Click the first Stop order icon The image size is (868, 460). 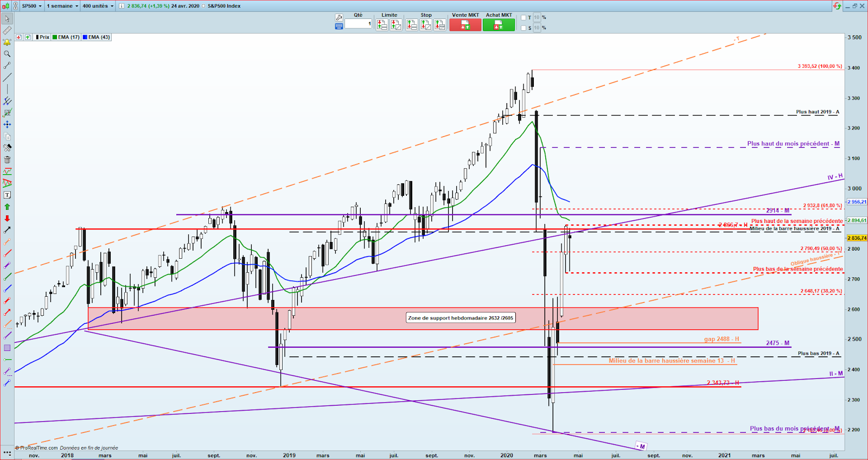pos(411,24)
